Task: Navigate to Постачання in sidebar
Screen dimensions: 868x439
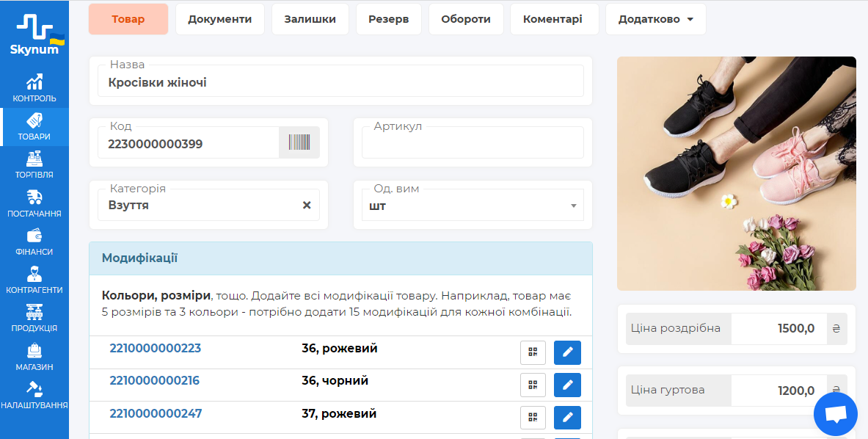Action: (x=34, y=204)
